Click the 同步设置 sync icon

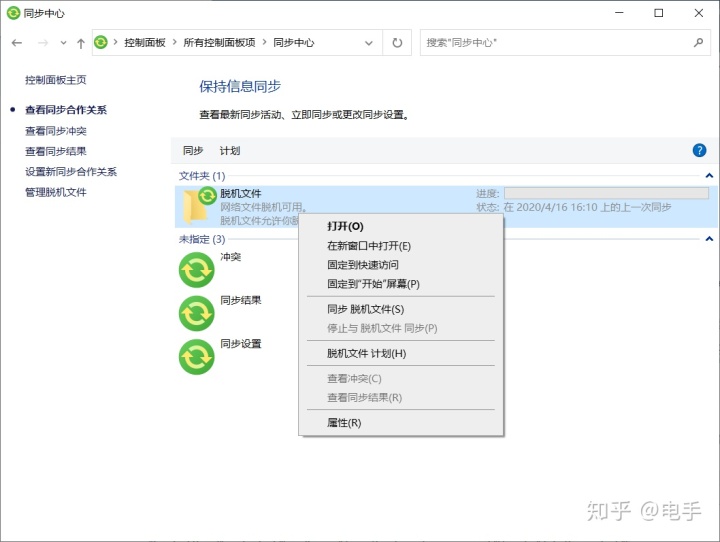[197, 357]
